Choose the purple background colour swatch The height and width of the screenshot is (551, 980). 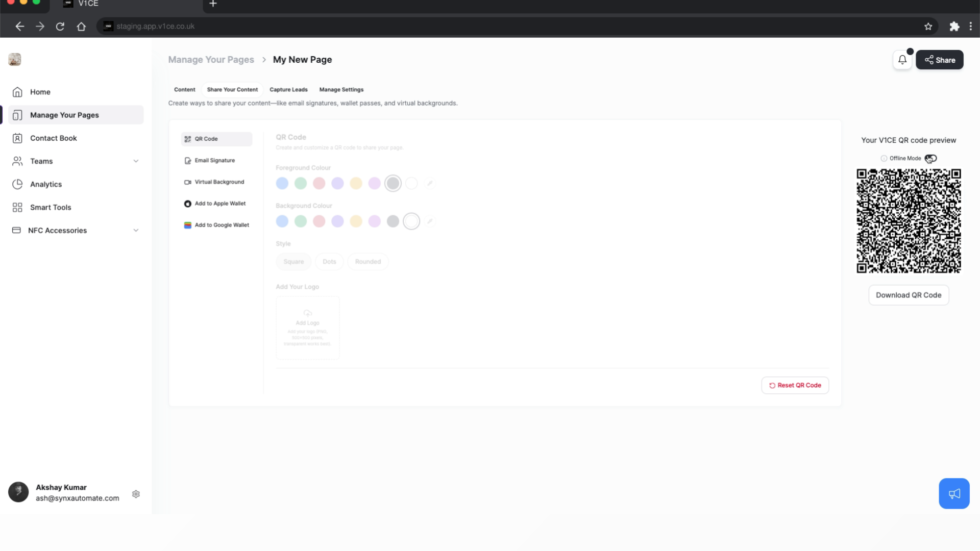pyautogui.click(x=337, y=221)
